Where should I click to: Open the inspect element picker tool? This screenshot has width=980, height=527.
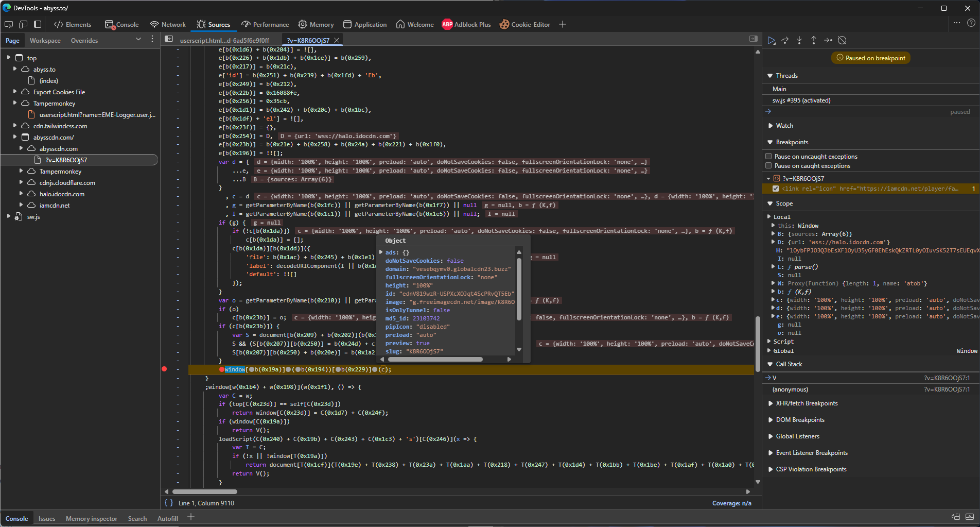[x=9, y=24]
